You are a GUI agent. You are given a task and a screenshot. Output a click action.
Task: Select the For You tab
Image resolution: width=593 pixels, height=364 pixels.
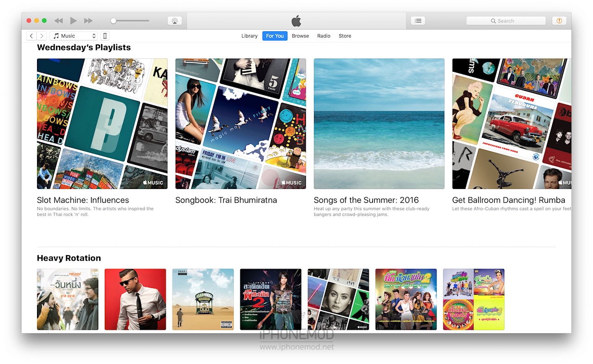click(275, 36)
